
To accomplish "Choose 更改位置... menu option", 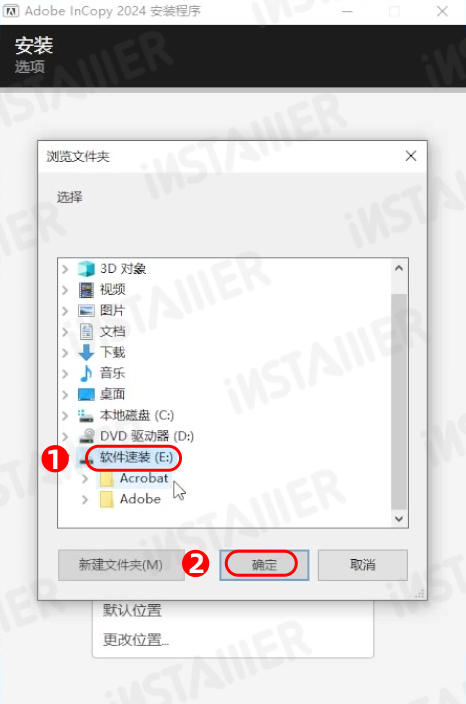I will [136, 639].
